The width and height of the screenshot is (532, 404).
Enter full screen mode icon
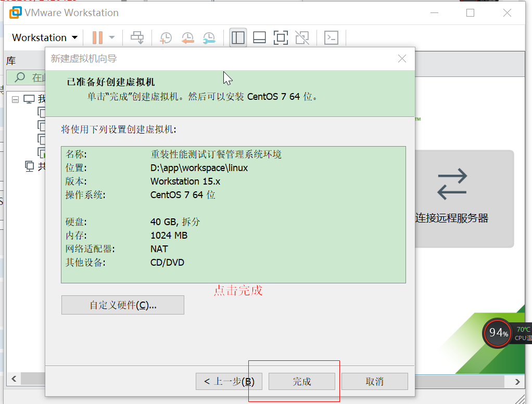click(281, 37)
